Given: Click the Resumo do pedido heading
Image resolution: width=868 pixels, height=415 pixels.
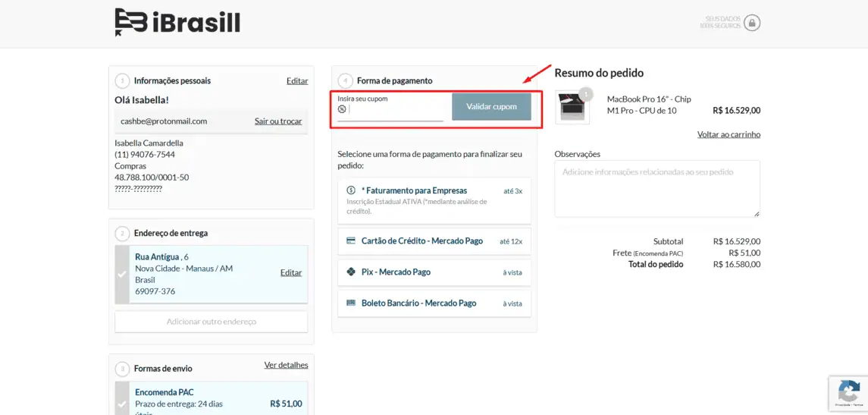Looking at the screenshot, I should pyautogui.click(x=599, y=73).
